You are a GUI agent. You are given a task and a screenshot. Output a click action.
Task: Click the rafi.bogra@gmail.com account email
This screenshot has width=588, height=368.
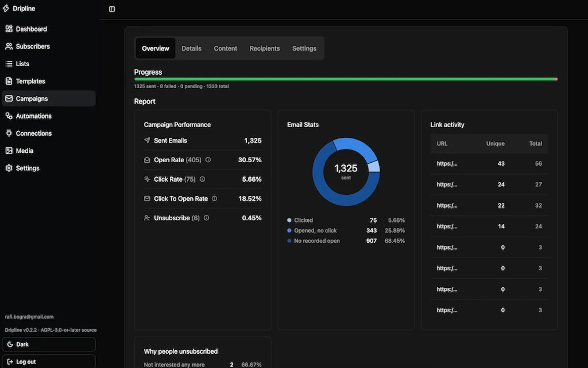point(29,317)
